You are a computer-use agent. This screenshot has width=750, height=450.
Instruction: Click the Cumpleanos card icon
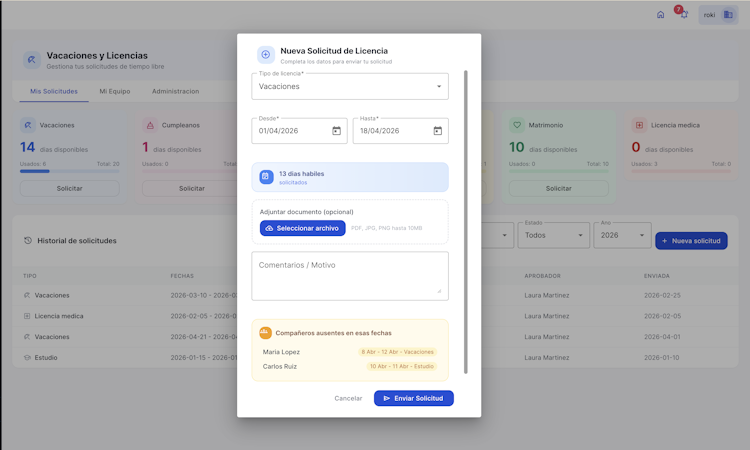(x=150, y=125)
